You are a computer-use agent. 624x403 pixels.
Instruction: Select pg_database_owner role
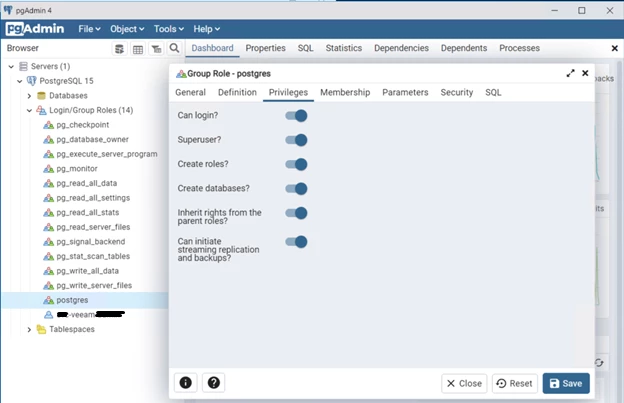[x=92, y=140]
